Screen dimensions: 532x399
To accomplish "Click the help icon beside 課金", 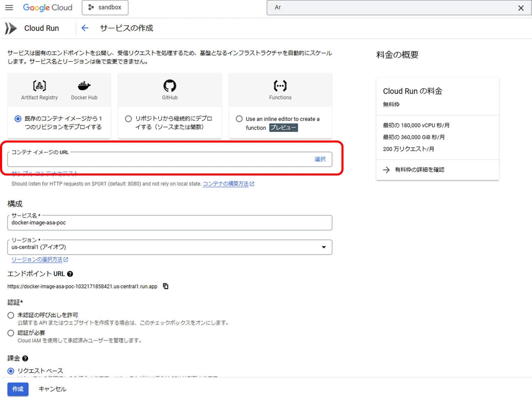I will 25,359.
